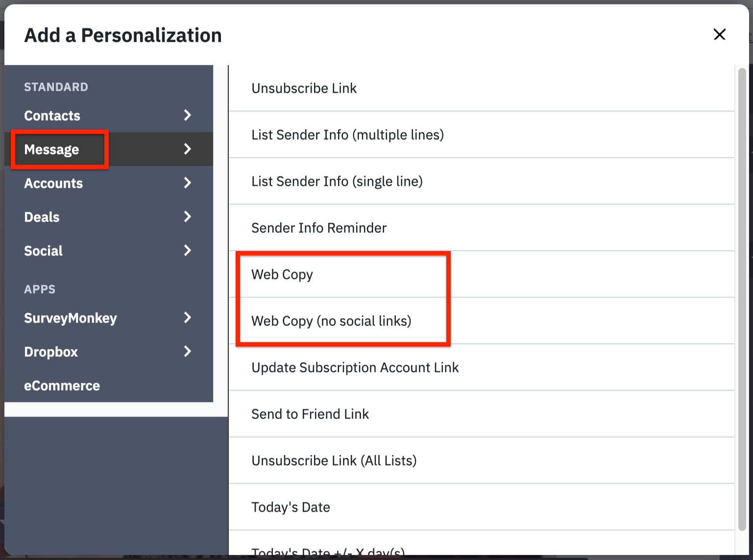This screenshot has width=753, height=560.
Task: Add the Sender Info Reminder personalization
Action: [319, 227]
